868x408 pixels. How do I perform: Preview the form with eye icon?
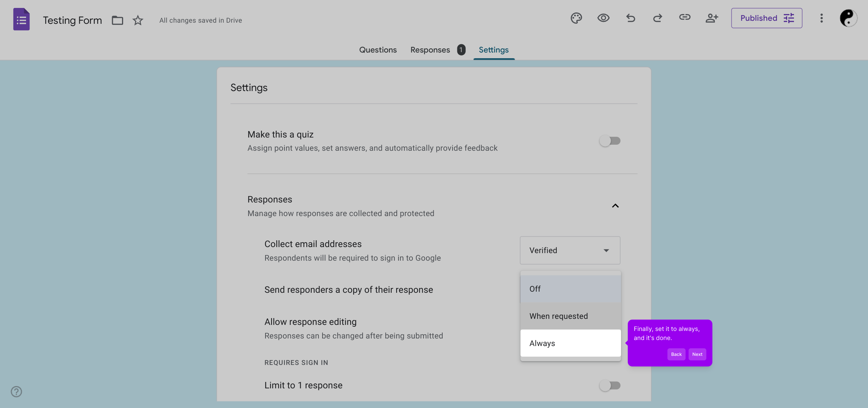[x=603, y=18]
